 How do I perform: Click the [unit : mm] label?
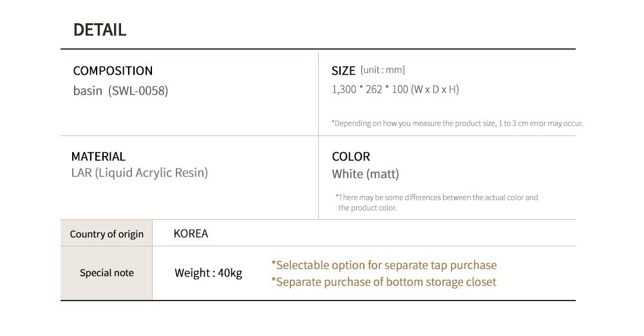(383, 70)
